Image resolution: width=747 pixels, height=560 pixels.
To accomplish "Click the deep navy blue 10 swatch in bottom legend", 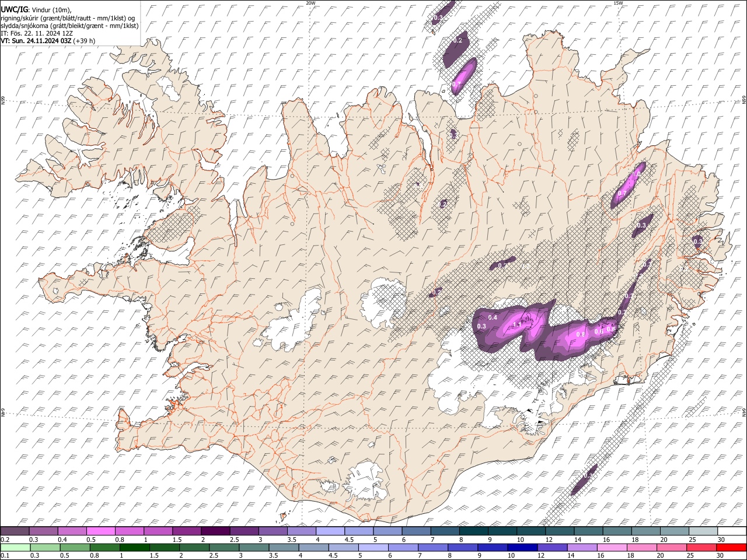I will pos(522,547).
